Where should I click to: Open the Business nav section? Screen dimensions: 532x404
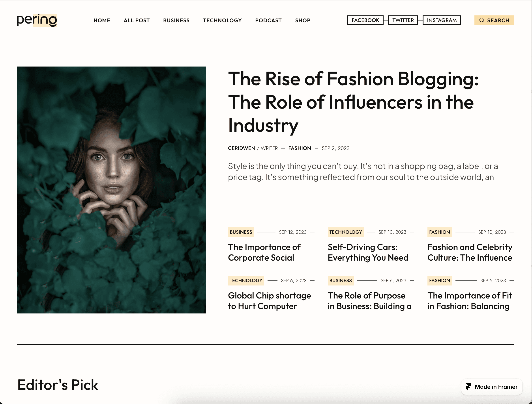[176, 20]
